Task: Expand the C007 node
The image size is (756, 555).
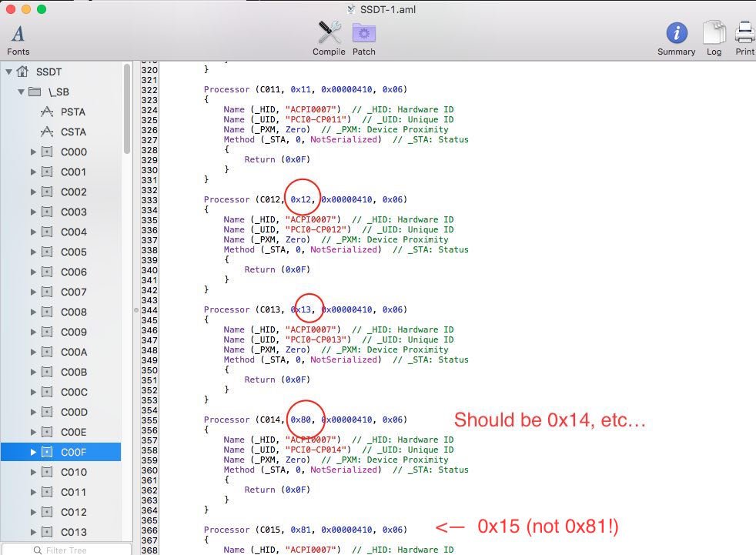Action: click(x=33, y=292)
